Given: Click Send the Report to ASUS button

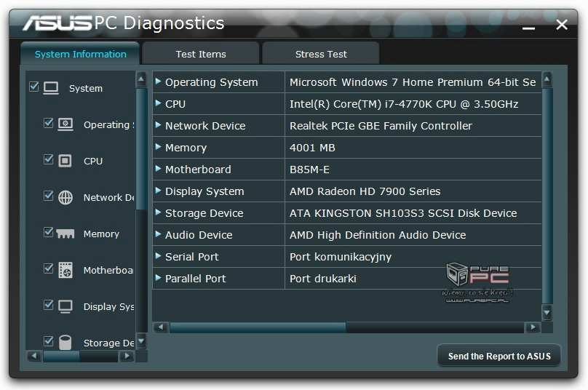Looking at the screenshot, I should 499,356.
